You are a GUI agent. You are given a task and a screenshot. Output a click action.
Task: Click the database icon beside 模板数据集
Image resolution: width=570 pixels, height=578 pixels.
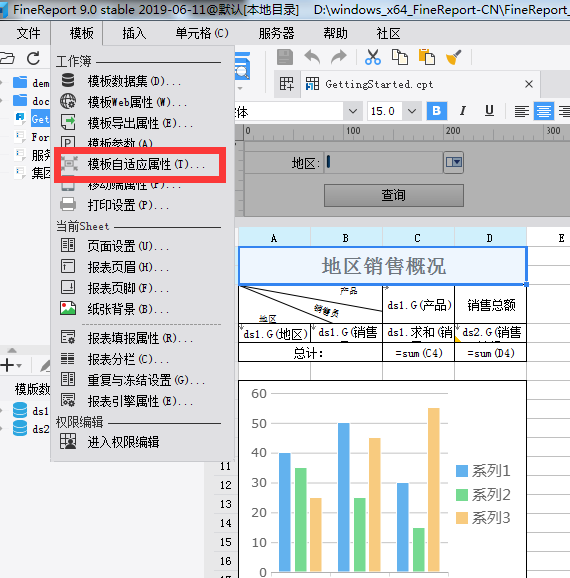point(68,80)
